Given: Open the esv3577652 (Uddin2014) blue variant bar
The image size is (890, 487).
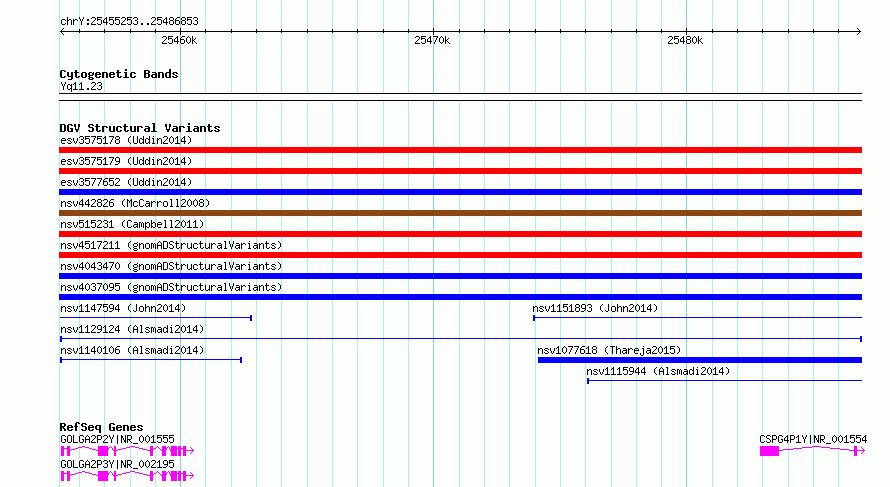Looking at the screenshot, I should coord(460,192).
